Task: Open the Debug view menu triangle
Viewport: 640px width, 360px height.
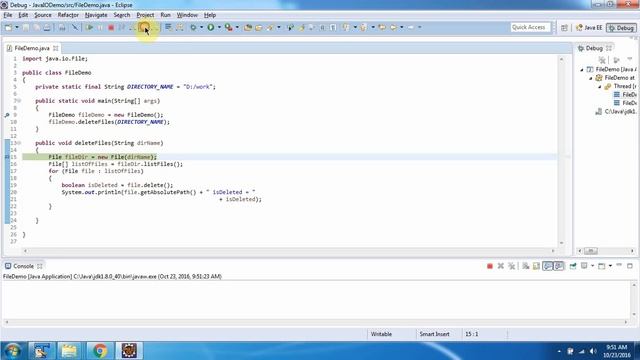Action: point(630,60)
